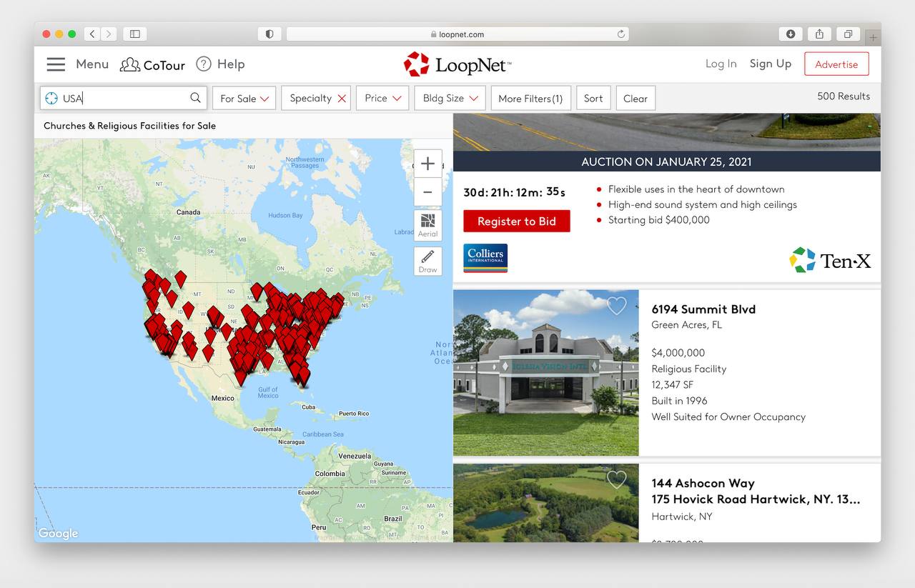Toggle Safari sidebar
Screen dimensions: 915x588
(134, 34)
